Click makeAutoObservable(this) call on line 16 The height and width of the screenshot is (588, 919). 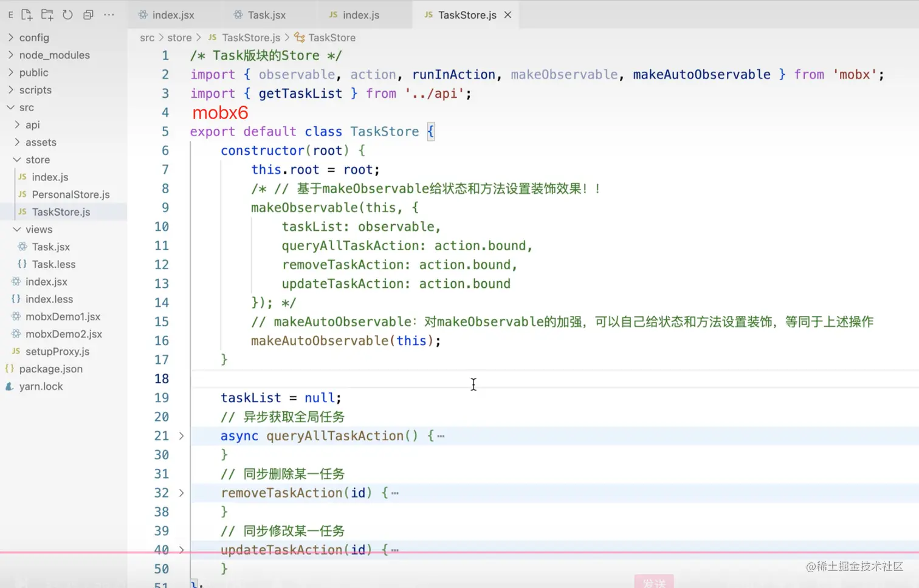(x=346, y=341)
